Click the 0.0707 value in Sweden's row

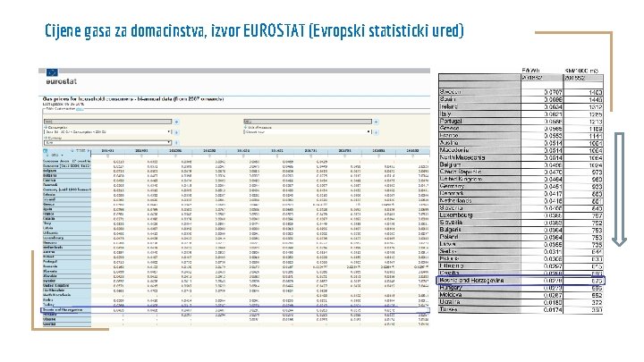(553, 92)
